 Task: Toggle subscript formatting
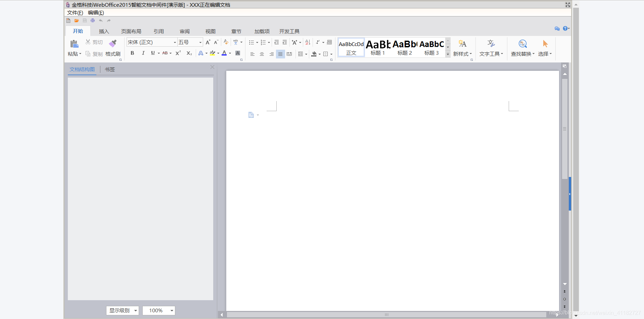189,53
